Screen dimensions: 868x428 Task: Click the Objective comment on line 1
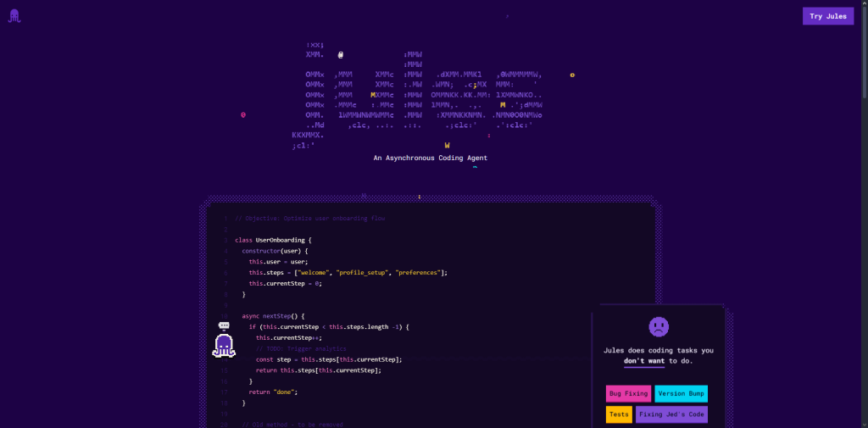pyautogui.click(x=310, y=218)
